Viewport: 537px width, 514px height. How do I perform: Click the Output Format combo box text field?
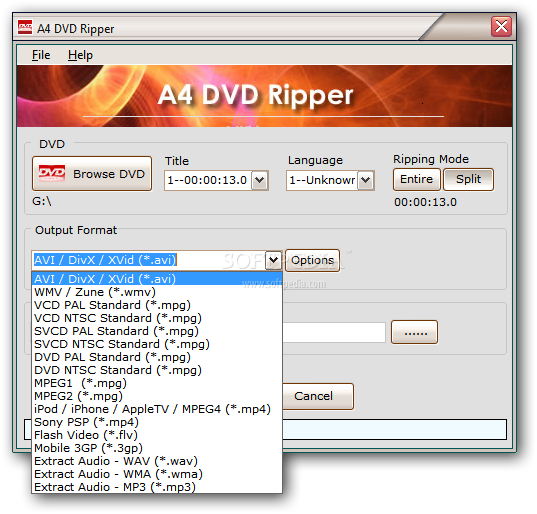click(149, 260)
